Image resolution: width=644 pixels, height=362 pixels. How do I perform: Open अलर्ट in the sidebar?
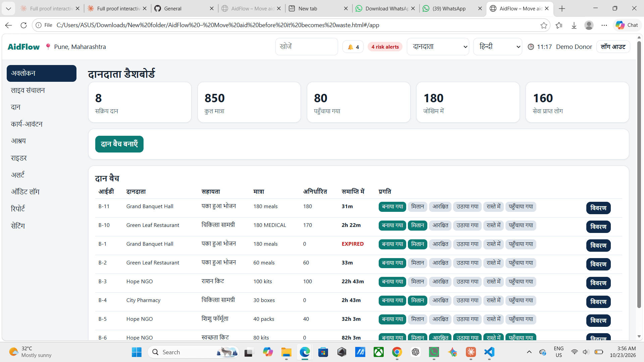tap(42, 175)
